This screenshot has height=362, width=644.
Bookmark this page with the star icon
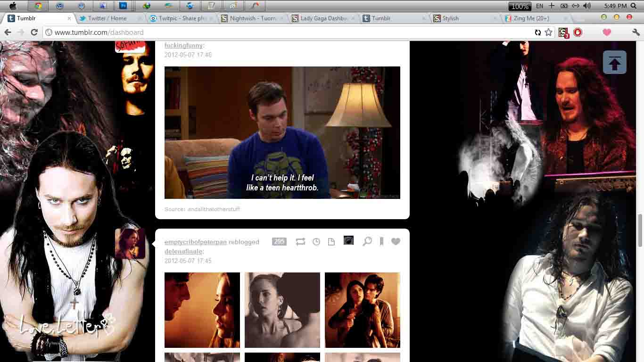click(x=548, y=32)
